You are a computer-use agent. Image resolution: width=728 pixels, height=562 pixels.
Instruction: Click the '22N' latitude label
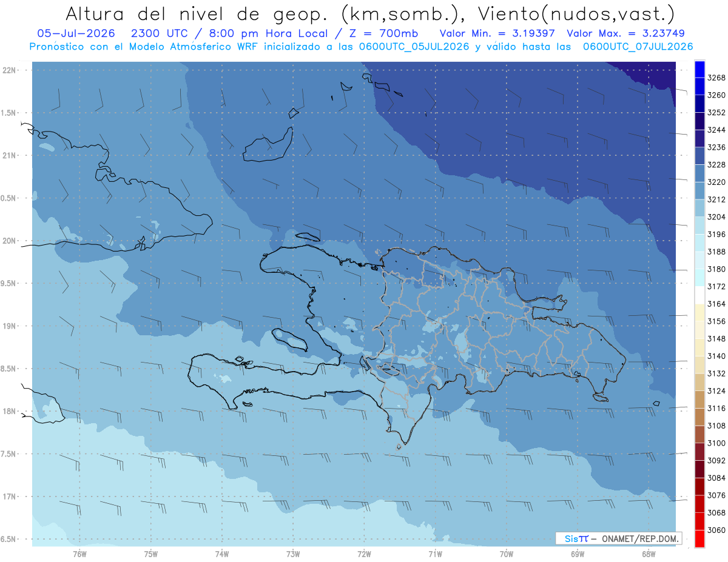tap(9, 70)
